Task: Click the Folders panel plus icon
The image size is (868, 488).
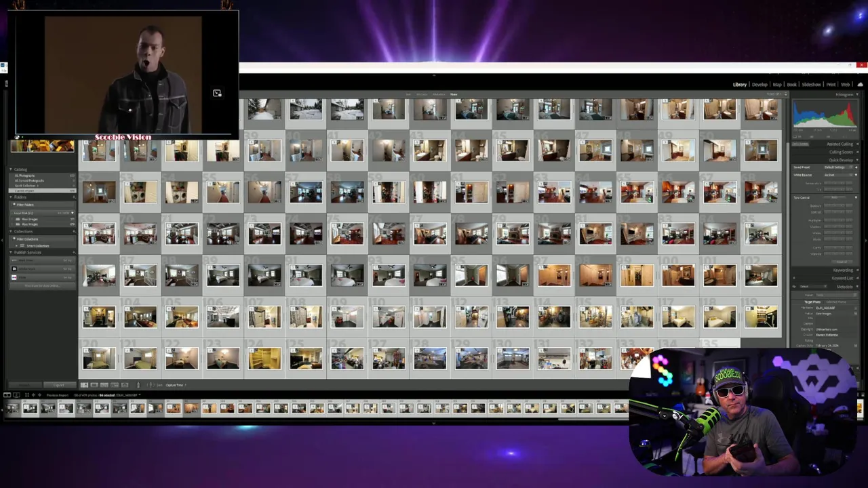Action: tap(73, 197)
